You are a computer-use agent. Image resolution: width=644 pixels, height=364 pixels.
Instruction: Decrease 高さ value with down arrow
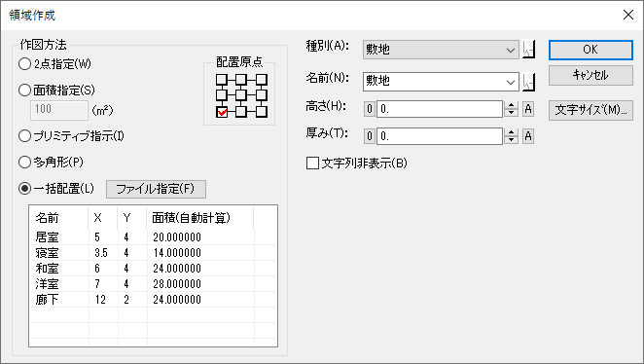point(511,113)
